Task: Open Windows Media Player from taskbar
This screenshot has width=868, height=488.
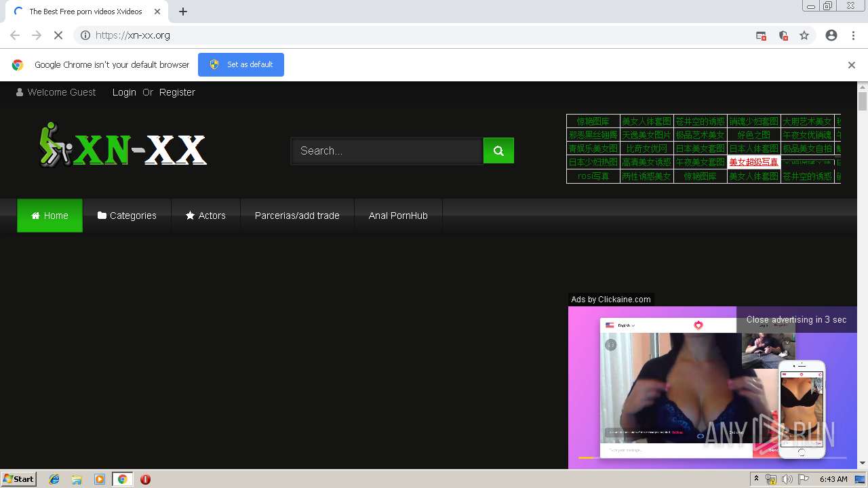Action: (100, 479)
